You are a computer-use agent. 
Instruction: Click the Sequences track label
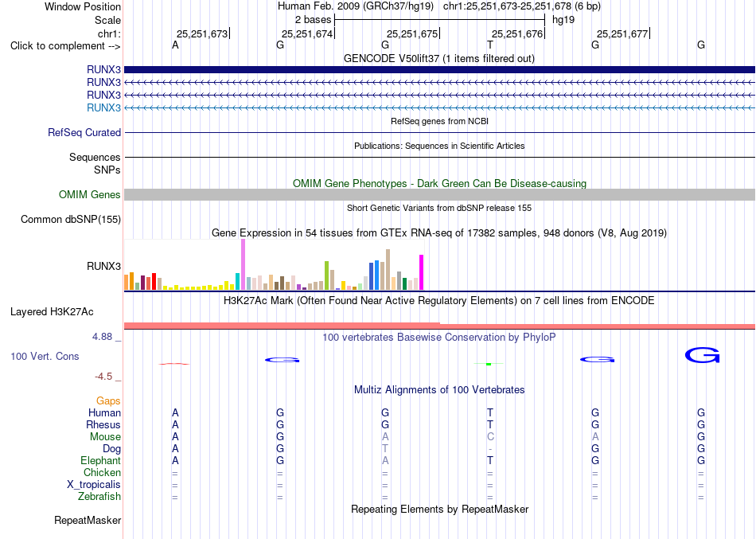95,158
